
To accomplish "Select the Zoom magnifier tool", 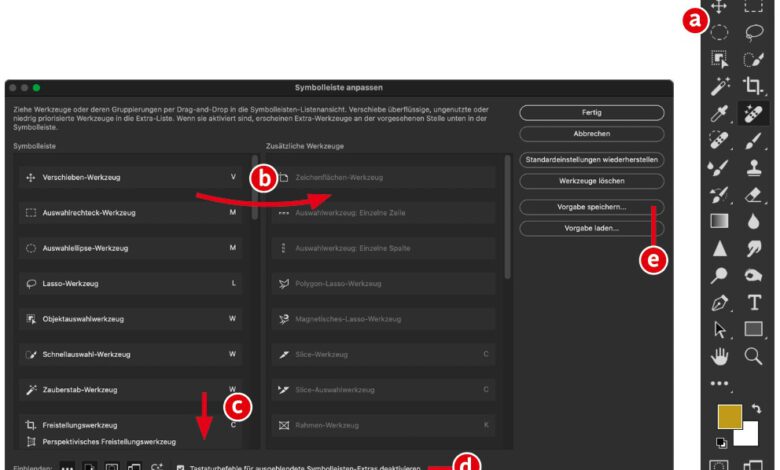I will [754, 356].
